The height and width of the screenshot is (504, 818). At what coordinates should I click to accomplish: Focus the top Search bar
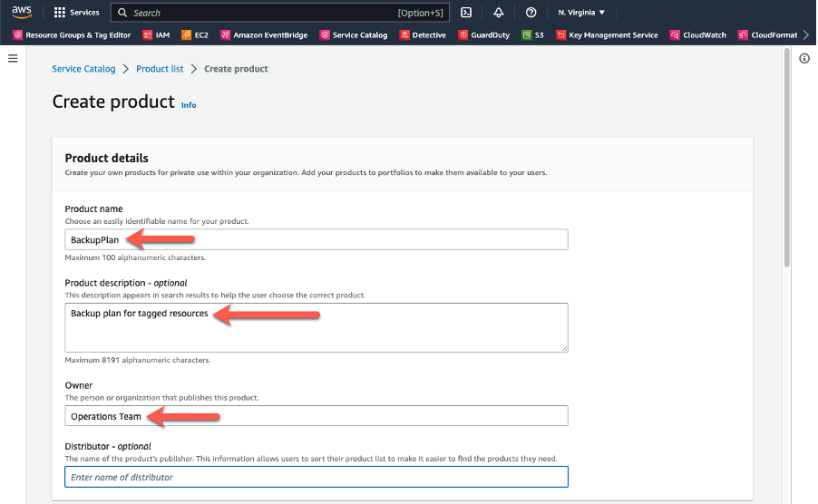[279, 13]
